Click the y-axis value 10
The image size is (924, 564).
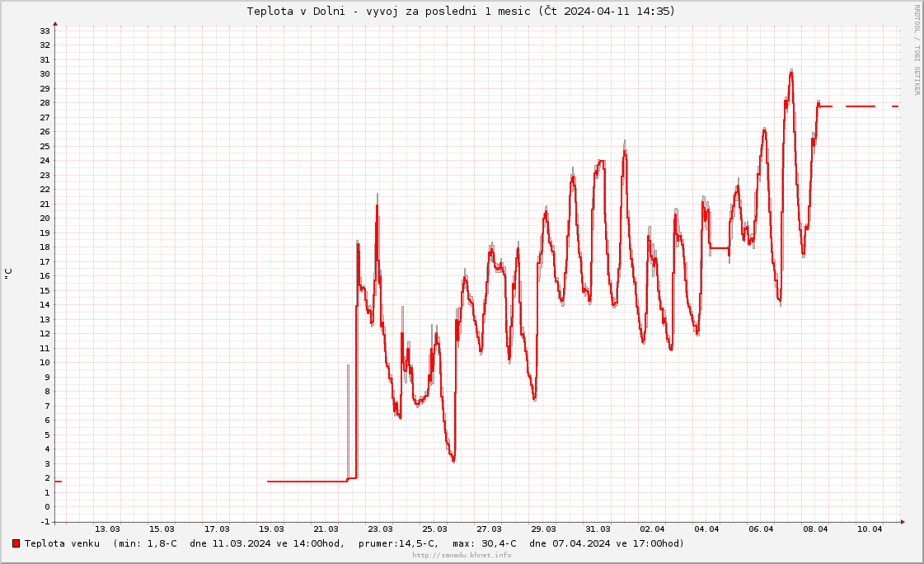pos(45,363)
